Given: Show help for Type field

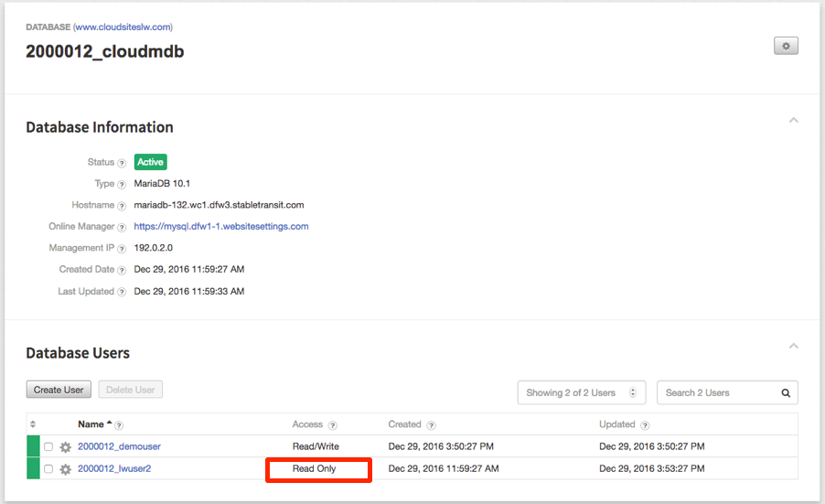Looking at the screenshot, I should pos(122,185).
